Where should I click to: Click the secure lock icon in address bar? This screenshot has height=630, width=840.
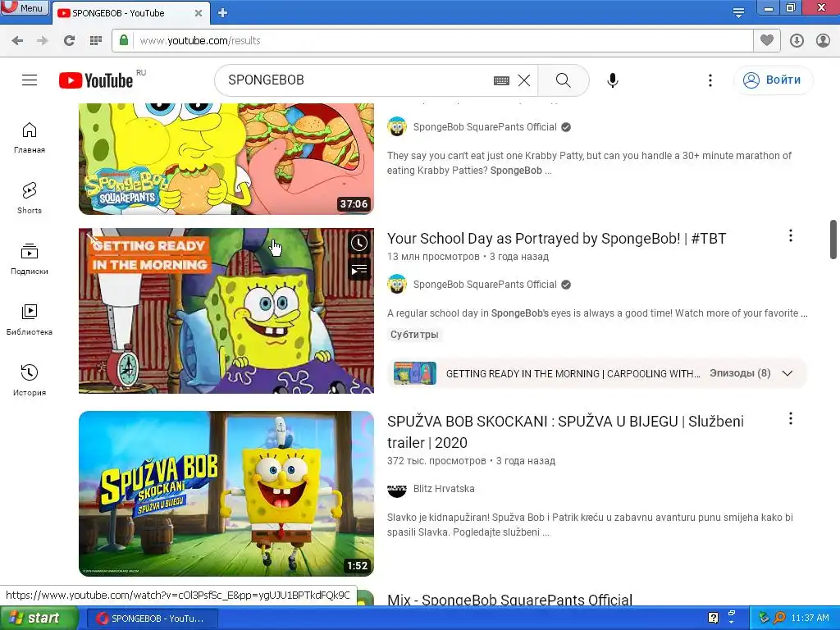(x=124, y=40)
